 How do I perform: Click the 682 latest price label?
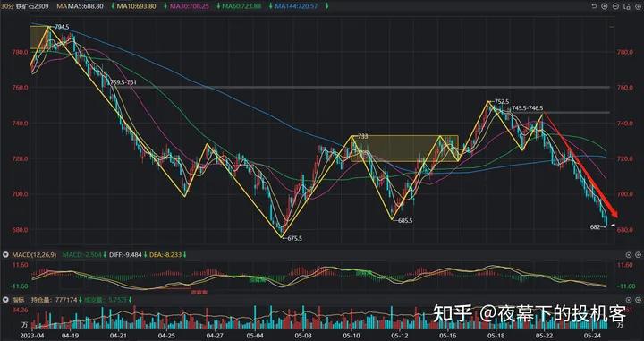(595, 226)
